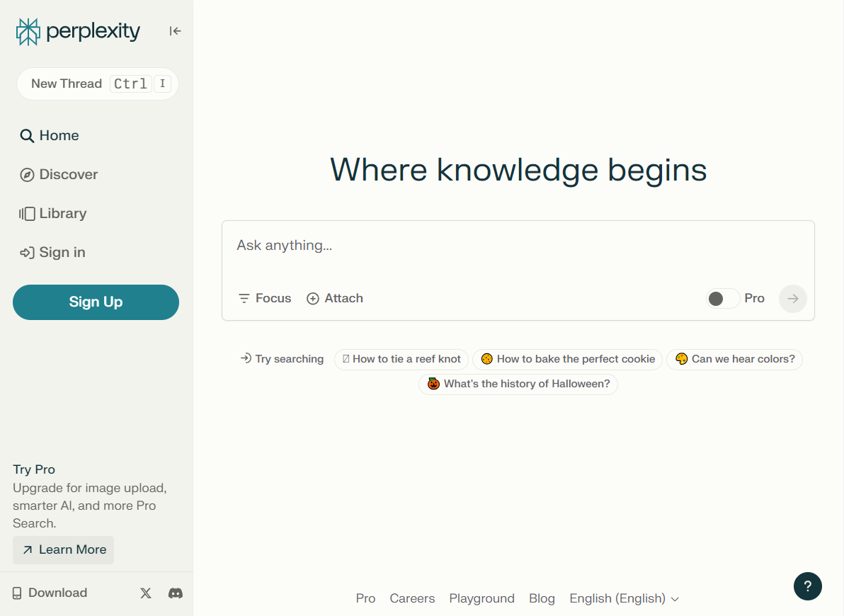Screen dimensions: 844x616
Task: Select Home in the sidebar
Action: coord(50,136)
